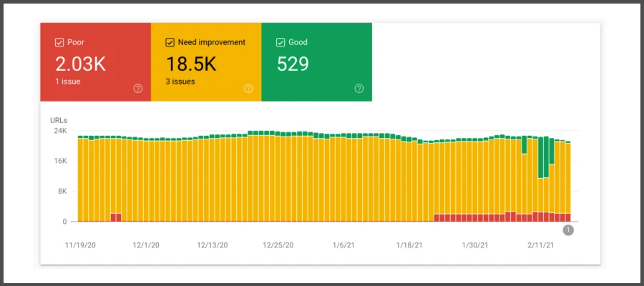
Task: Select the 18.5K Need improvement count
Action: pos(191,64)
